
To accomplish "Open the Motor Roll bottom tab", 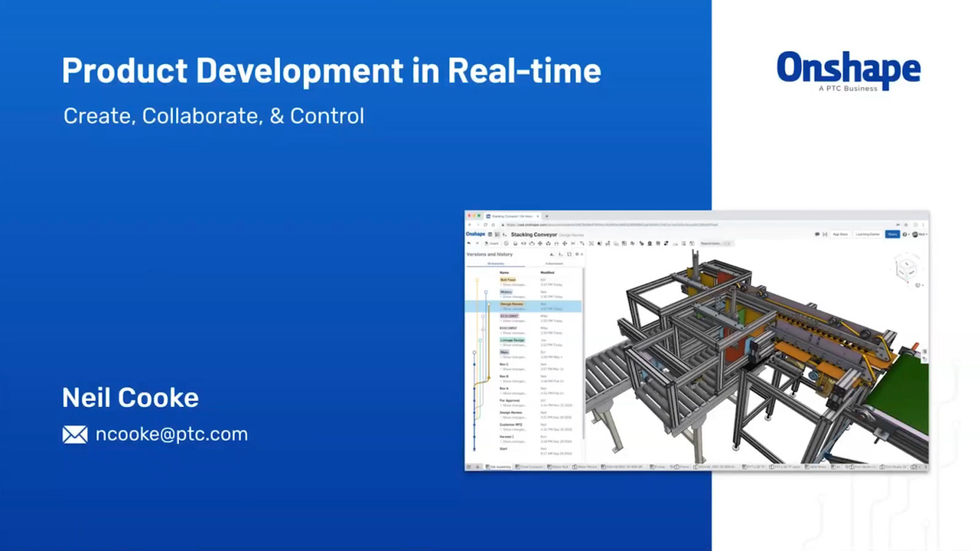I will click(558, 467).
